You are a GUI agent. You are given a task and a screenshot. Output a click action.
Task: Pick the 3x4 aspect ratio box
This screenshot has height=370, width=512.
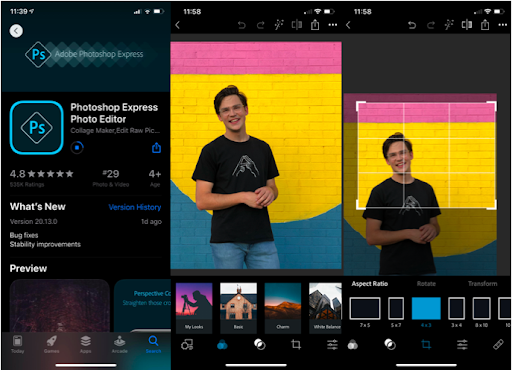tap(456, 309)
